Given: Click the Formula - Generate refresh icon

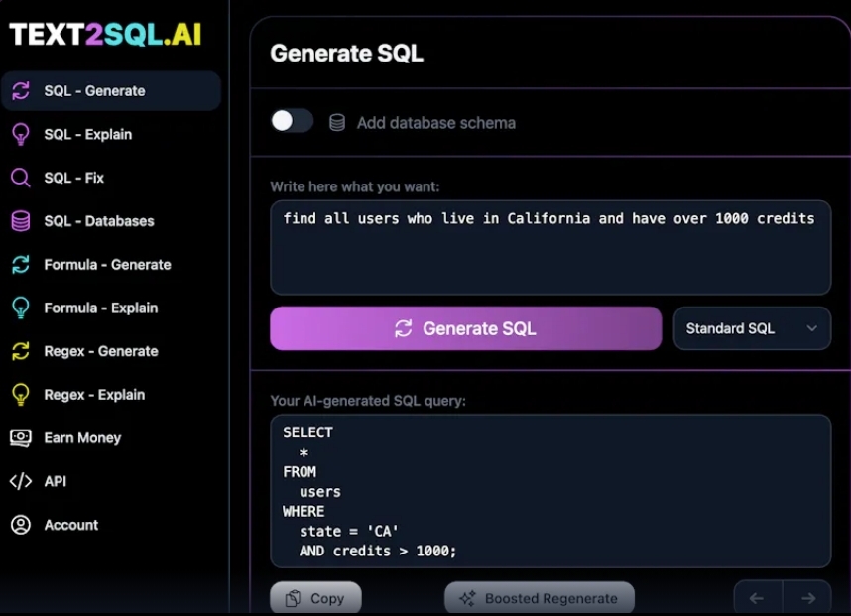Looking at the screenshot, I should 20,265.
